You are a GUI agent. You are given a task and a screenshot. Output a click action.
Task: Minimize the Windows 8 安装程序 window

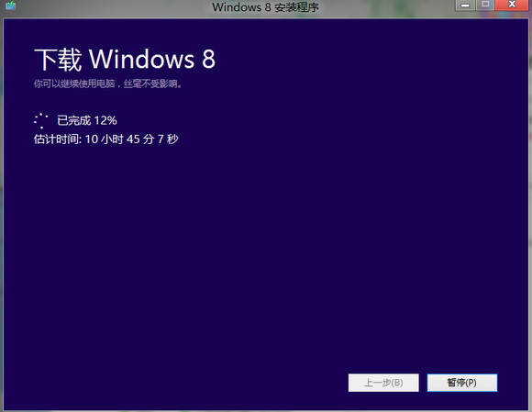point(465,5)
